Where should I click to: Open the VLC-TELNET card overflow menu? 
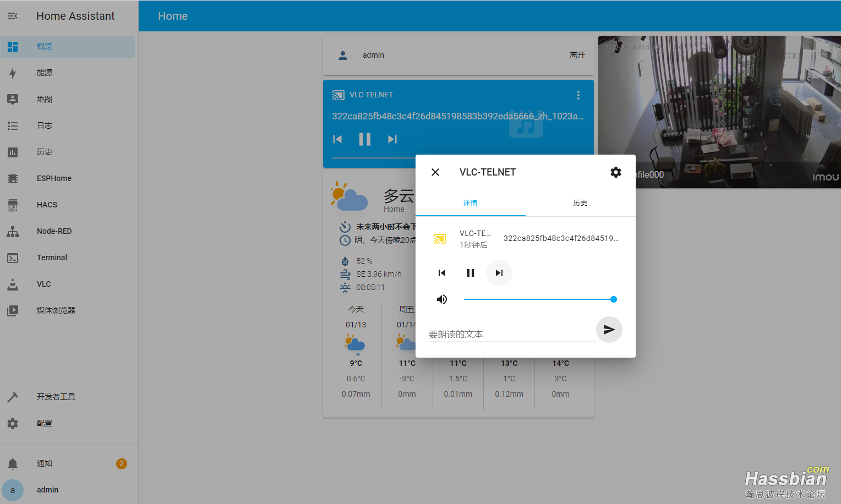pyautogui.click(x=578, y=95)
